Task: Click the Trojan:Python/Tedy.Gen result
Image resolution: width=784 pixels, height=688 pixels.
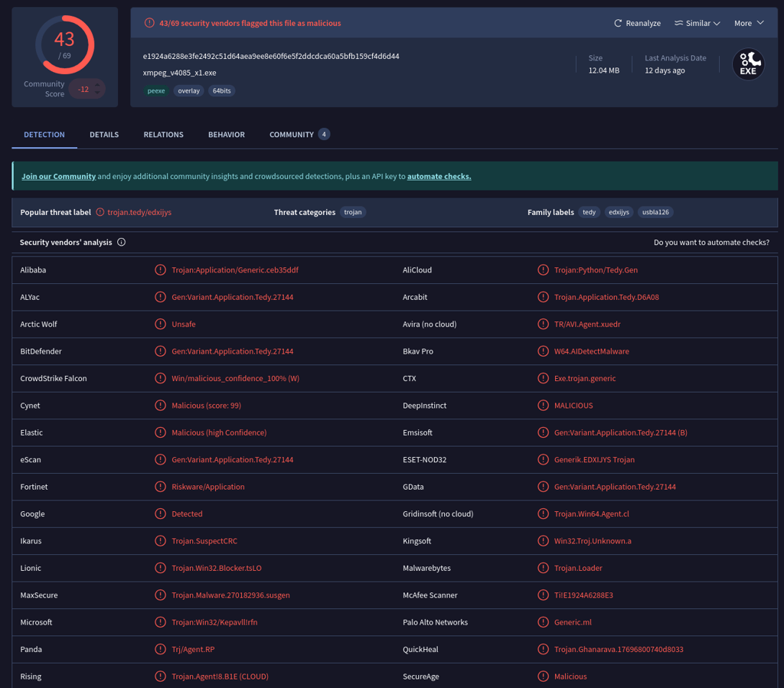Action: 596,270
